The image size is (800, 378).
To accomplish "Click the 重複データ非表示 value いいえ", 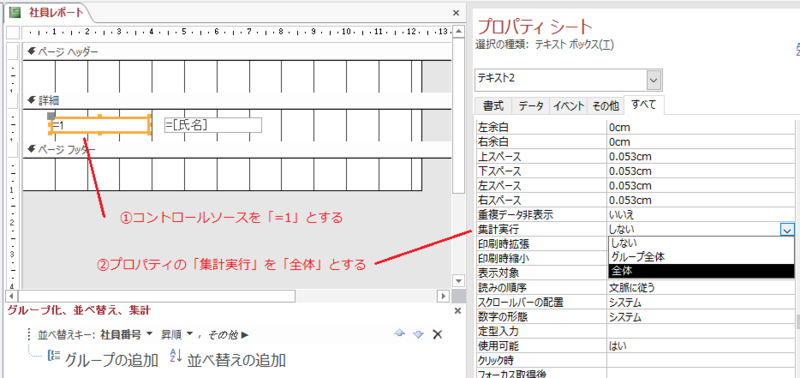I will [x=702, y=215].
